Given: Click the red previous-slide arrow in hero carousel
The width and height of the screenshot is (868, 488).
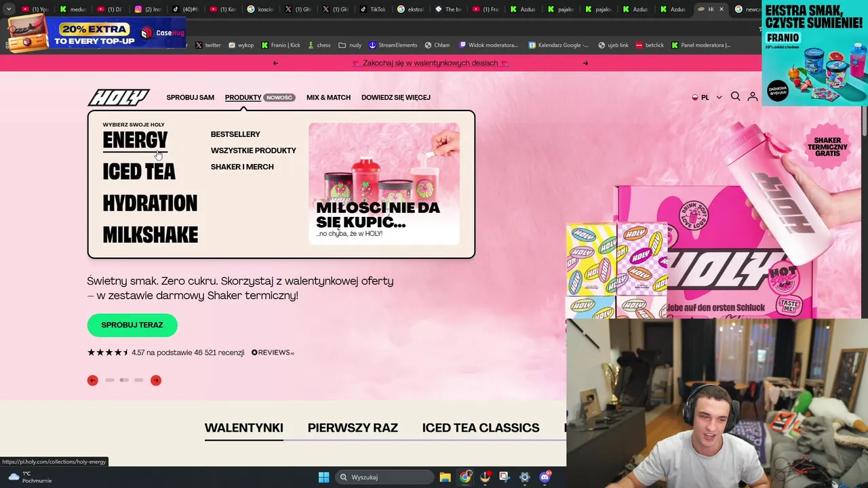Looking at the screenshot, I should point(93,380).
